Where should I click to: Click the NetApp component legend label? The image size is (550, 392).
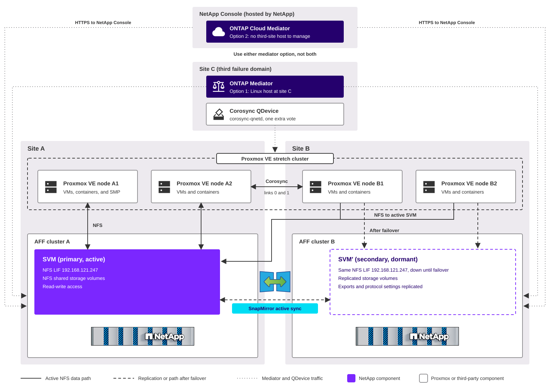(379, 378)
